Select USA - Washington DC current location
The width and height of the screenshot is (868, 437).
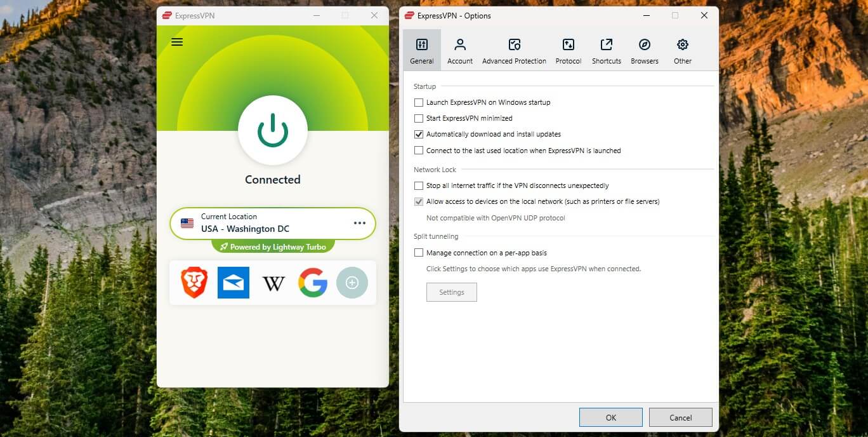(x=273, y=224)
